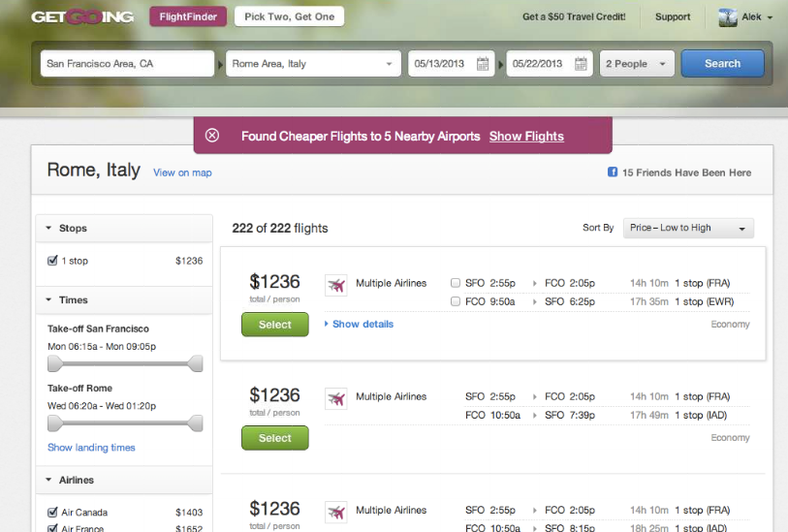Screen dimensions: 788x532
Task: Open the return date calendar icon
Action: (581, 64)
